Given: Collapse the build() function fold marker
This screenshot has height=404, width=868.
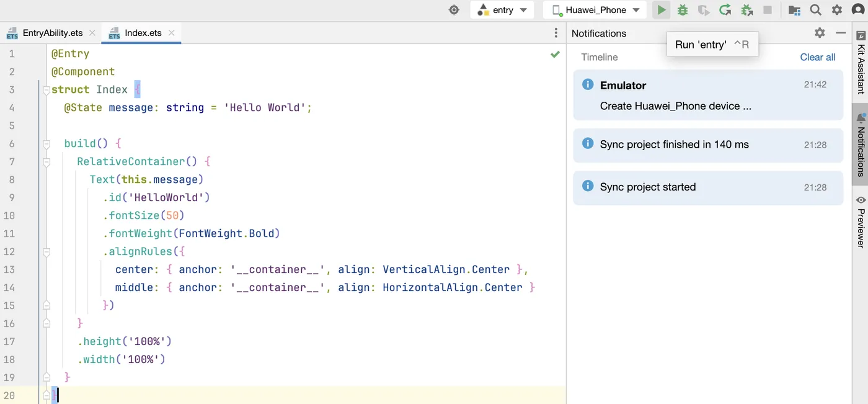Looking at the screenshot, I should (46, 144).
